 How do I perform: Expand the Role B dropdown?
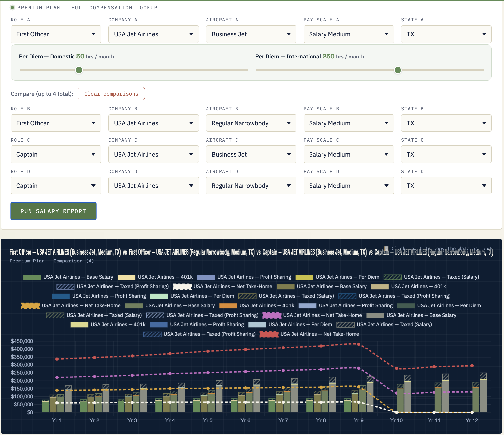56,123
